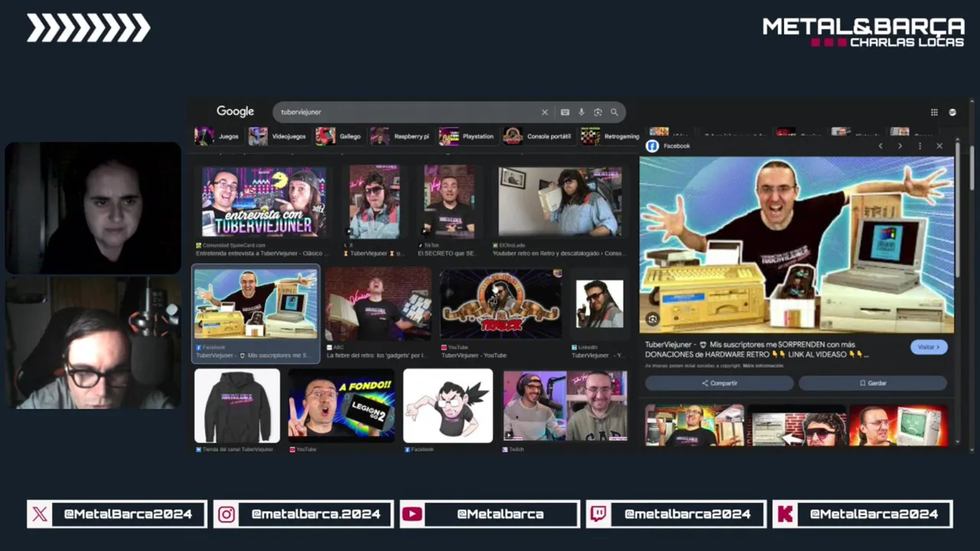
Task: Go to previous image in preview panel
Action: 880,146
